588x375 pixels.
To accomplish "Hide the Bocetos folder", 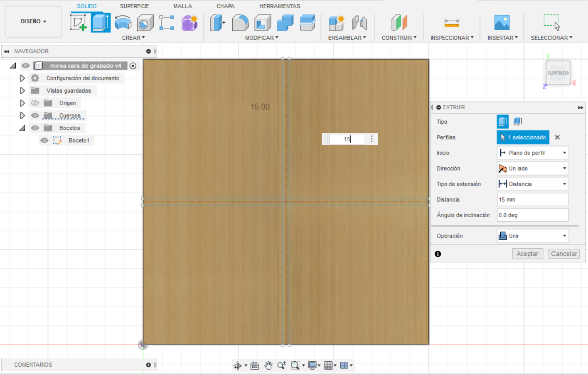I will (35, 128).
